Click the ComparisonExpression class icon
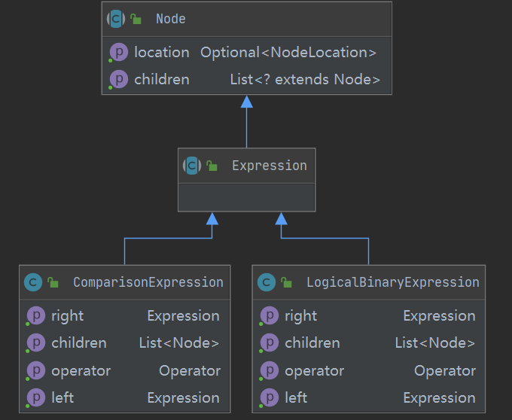Image resolution: width=512 pixels, height=420 pixels. coord(33,282)
